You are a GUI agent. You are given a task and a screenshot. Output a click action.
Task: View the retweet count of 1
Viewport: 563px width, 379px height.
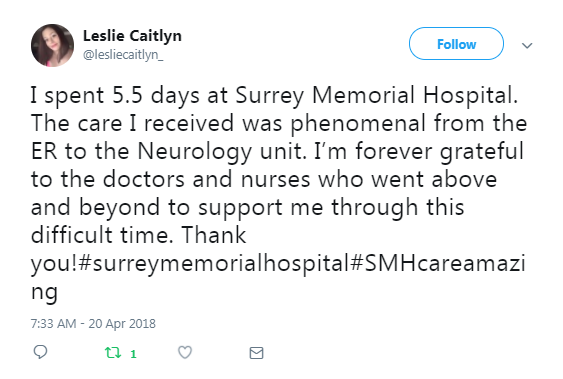coord(133,354)
